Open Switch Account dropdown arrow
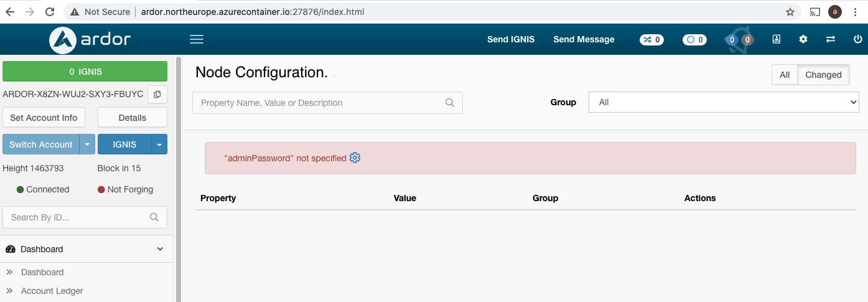Viewport: 868px width, 302px height. 87,144
